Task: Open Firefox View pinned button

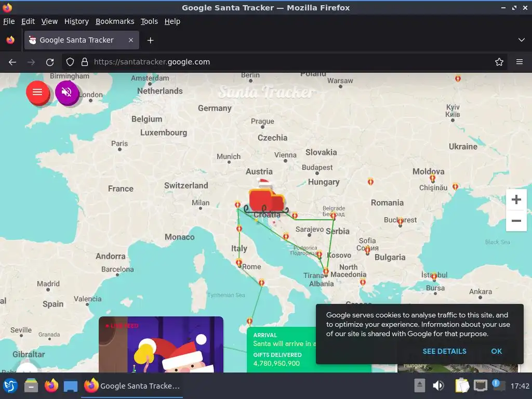Action: [x=10, y=40]
